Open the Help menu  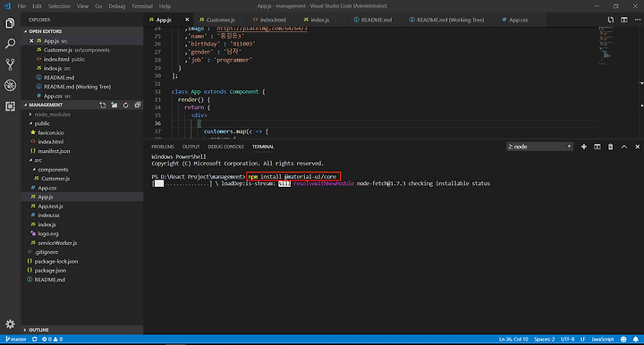point(165,6)
